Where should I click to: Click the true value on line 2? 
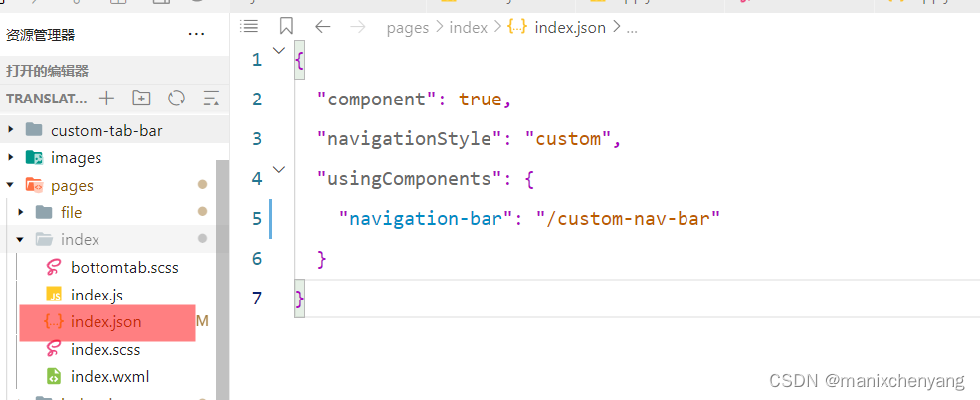[480, 100]
